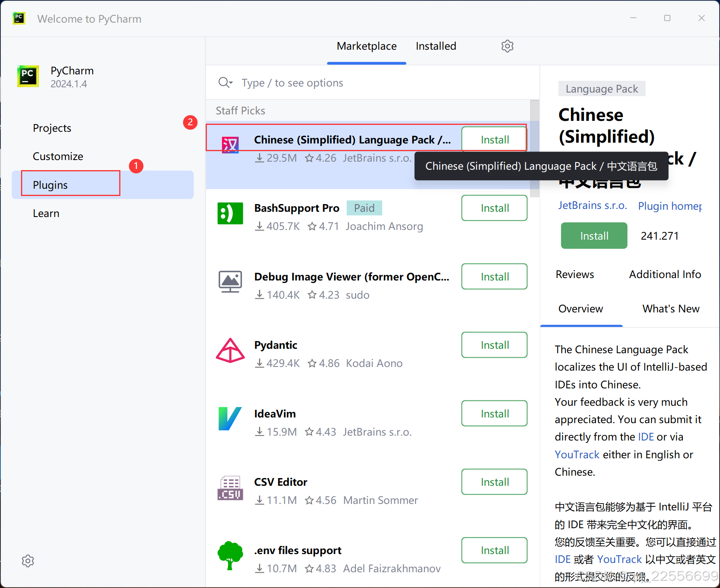
Task: Switch to the Installed tab
Action: pyautogui.click(x=436, y=46)
